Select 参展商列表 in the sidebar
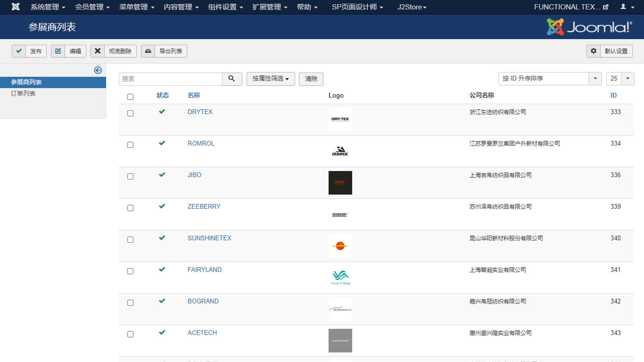Image resolution: width=644 pixels, height=362 pixels. pyautogui.click(x=53, y=82)
